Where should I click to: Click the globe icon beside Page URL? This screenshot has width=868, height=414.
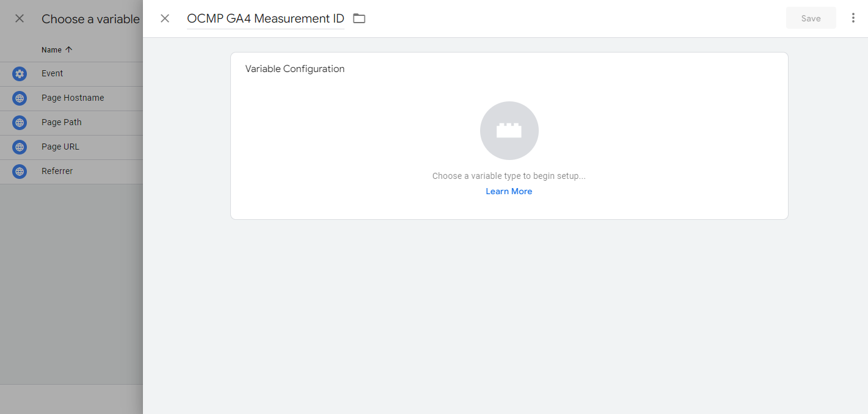[x=20, y=147]
